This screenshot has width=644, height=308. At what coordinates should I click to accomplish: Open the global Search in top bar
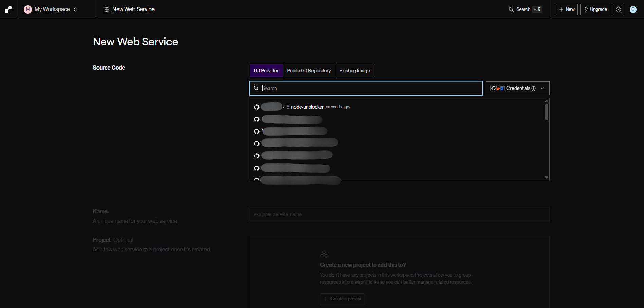525,9
